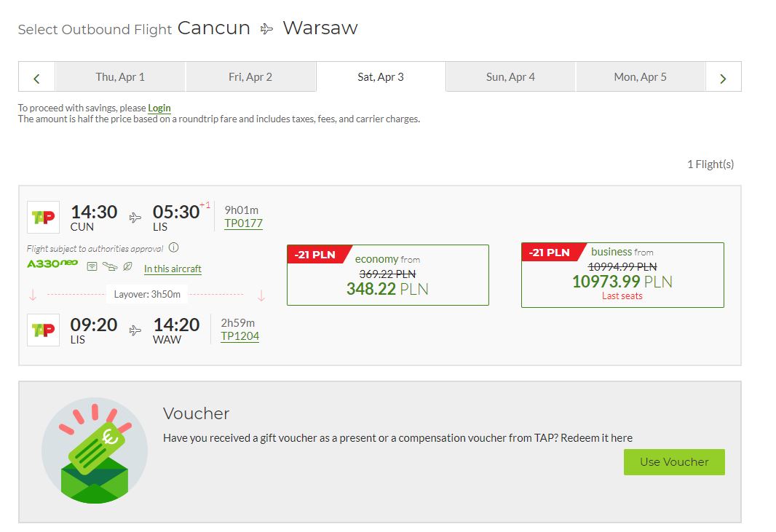Open the Login link

pos(159,108)
